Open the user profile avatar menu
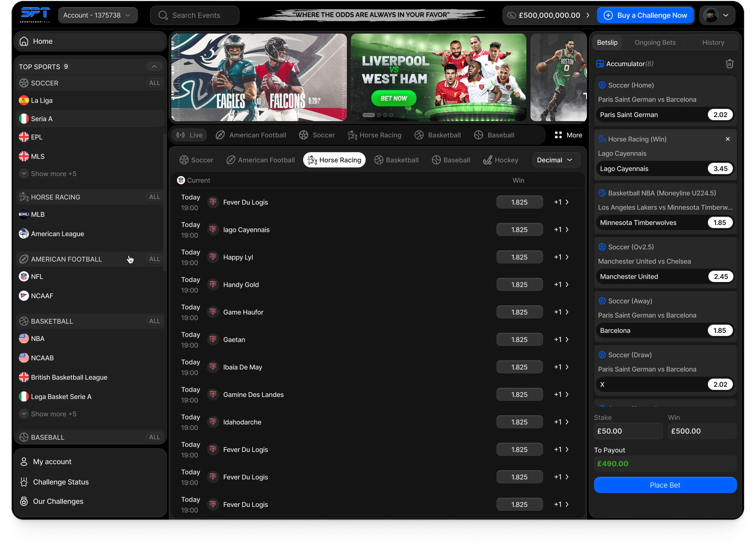 (x=717, y=15)
